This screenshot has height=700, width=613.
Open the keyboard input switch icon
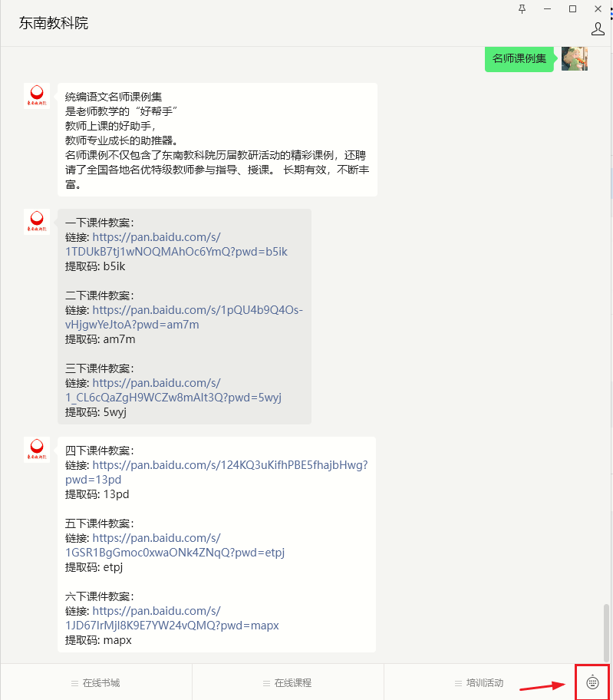pos(592,682)
